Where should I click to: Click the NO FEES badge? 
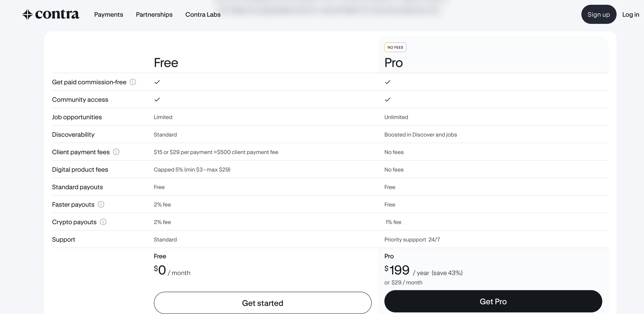pos(395,47)
